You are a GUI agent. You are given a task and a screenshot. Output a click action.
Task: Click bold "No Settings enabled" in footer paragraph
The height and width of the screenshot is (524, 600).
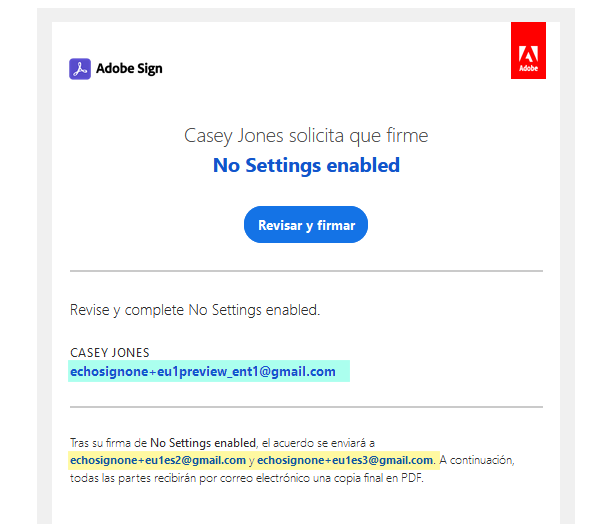pyautogui.click(x=203, y=442)
